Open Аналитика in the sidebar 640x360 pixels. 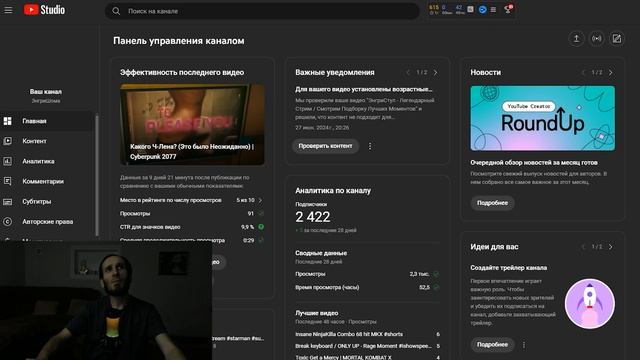pos(46,161)
